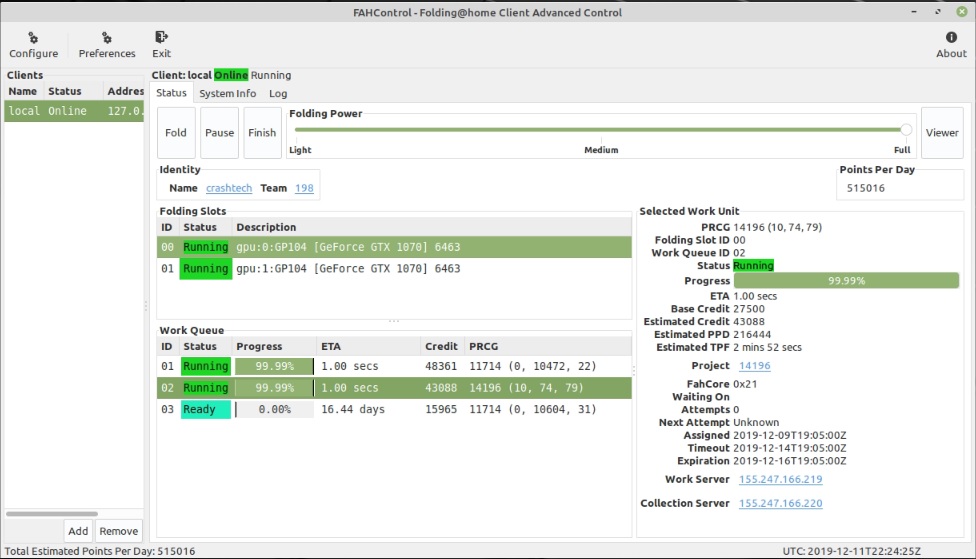This screenshot has width=976, height=559.
Task: Open work server 155.247.166.219 link
Action: 781,479
